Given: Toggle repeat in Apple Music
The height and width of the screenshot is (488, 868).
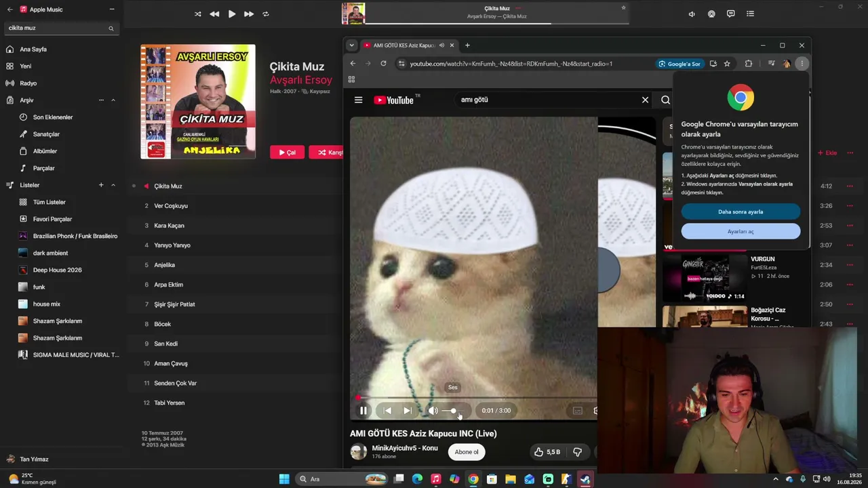Looking at the screenshot, I should tap(266, 14).
